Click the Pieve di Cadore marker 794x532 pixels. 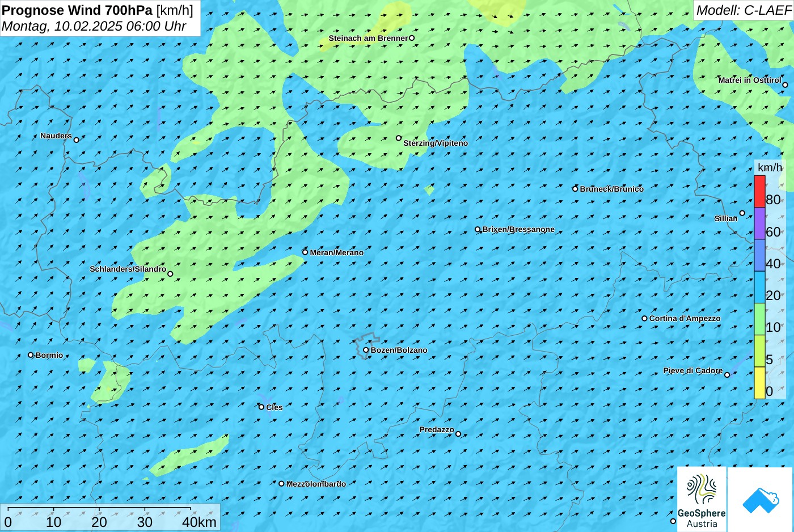point(727,374)
